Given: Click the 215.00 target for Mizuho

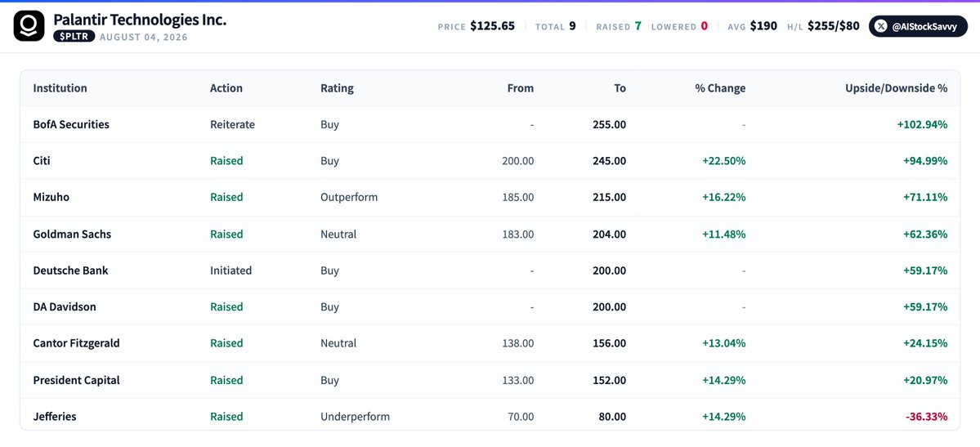Looking at the screenshot, I should [610, 197].
